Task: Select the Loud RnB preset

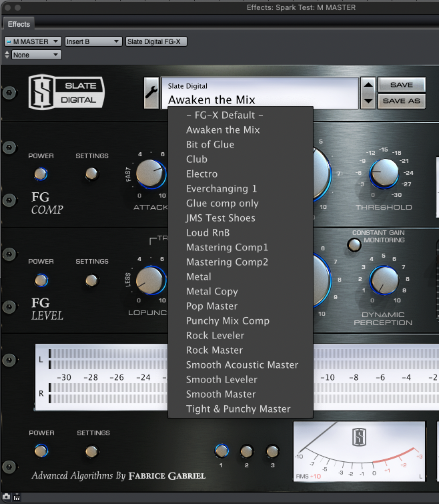Action: (240, 233)
